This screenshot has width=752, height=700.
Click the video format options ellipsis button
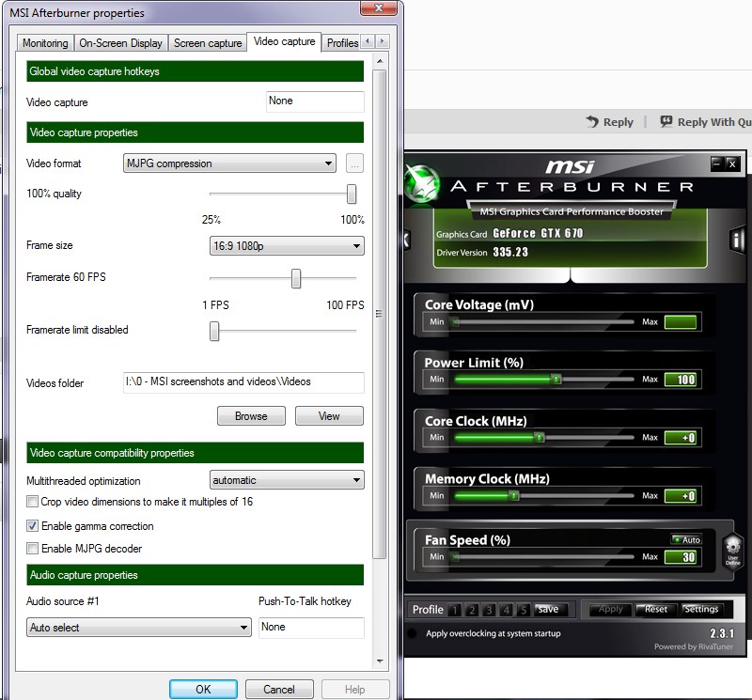click(354, 163)
